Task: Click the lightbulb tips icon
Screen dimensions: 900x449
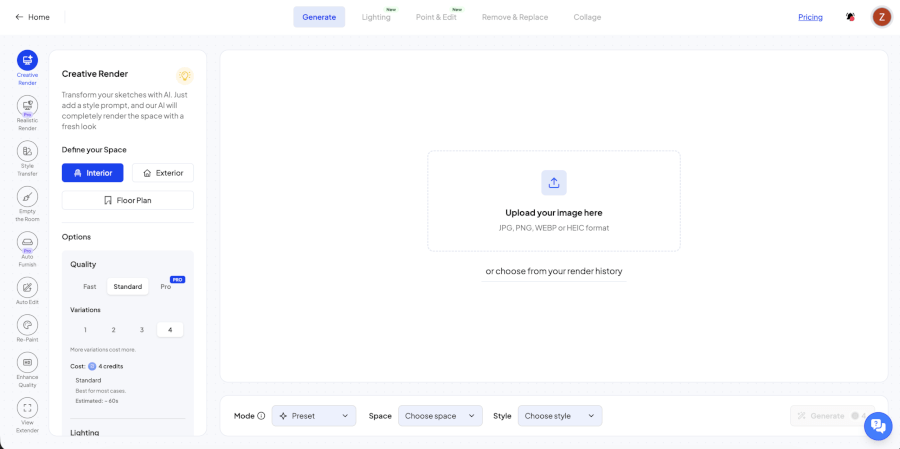Action: (184, 75)
